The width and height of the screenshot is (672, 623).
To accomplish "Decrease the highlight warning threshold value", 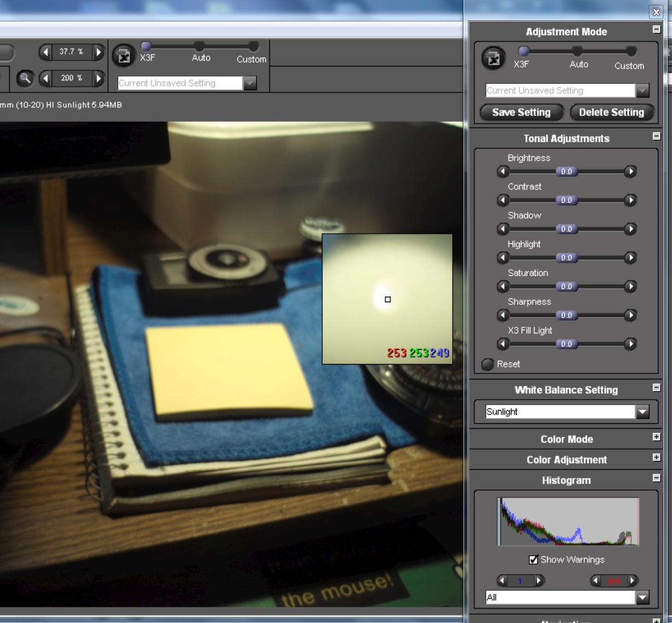I will coord(596,581).
